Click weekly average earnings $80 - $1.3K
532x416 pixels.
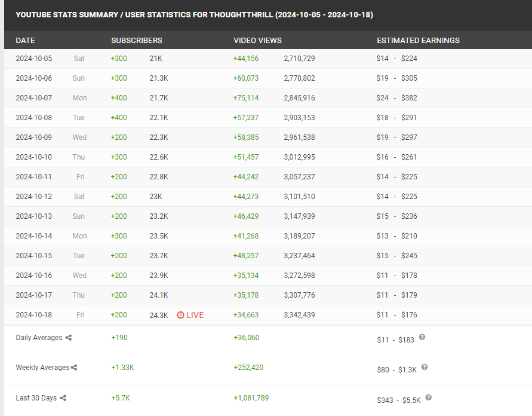397,370
